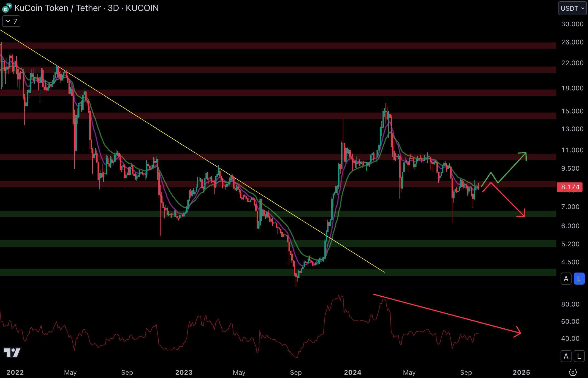Click the red 8.174 current price label
Image resolution: width=588 pixels, height=378 pixels.
[x=569, y=187]
